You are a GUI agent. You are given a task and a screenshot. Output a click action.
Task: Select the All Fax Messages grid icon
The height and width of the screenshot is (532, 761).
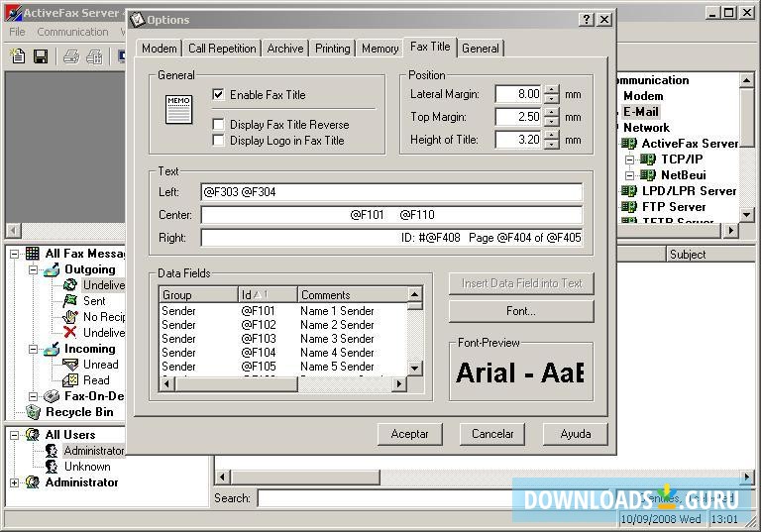(x=32, y=253)
